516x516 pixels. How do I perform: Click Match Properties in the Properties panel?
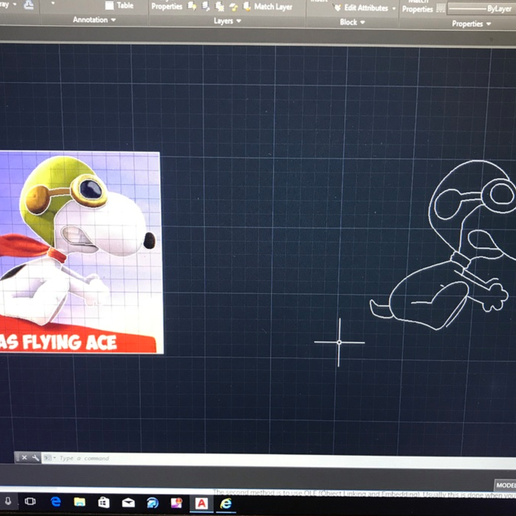click(x=417, y=7)
